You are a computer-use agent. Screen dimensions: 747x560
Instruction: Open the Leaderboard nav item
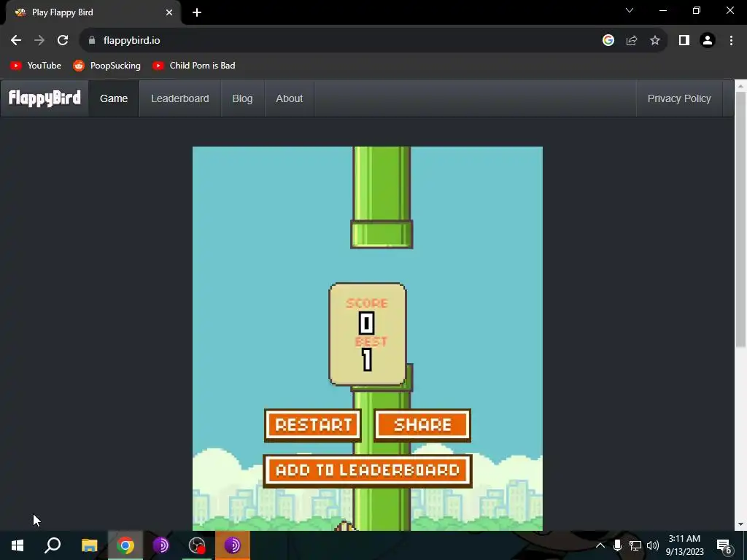click(180, 98)
